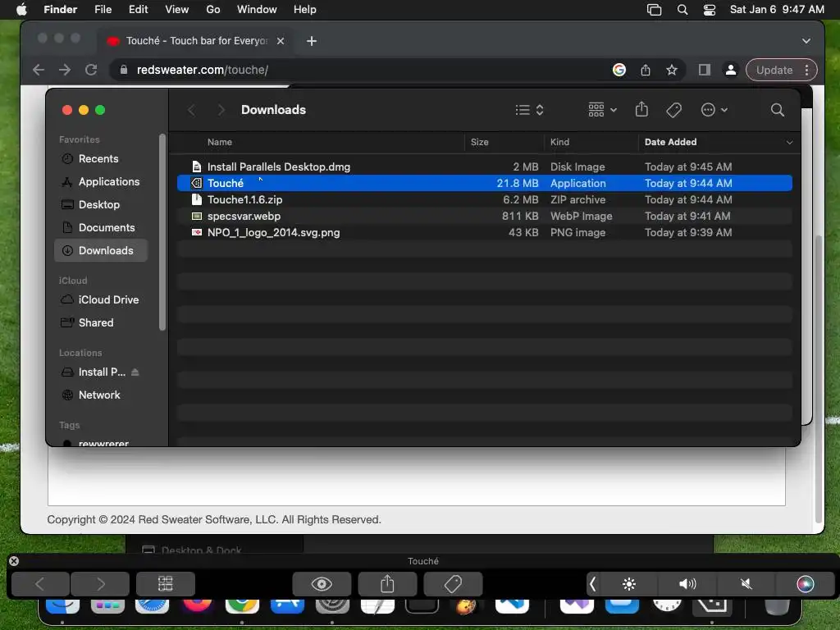Image resolution: width=840 pixels, height=630 pixels.
Task: Go forward in the Finder window
Action: tap(221, 110)
